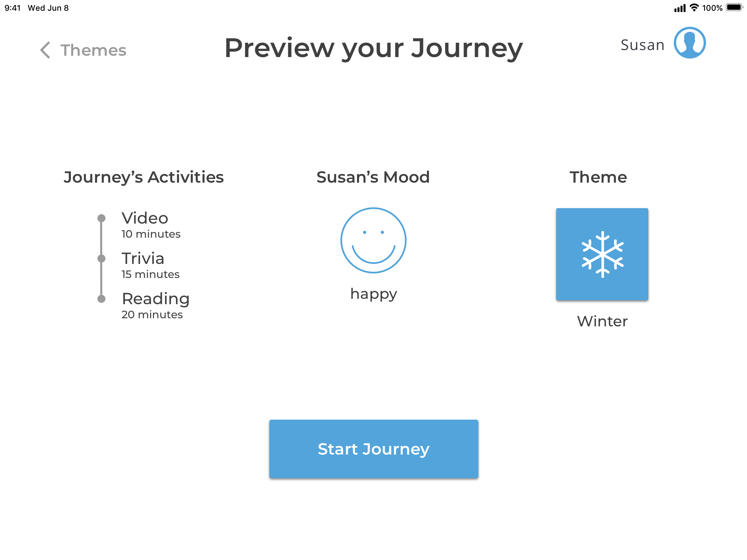Screen dimensions: 747x560
Task: Tap the Trivia timeline dot
Action: (x=101, y=259)
